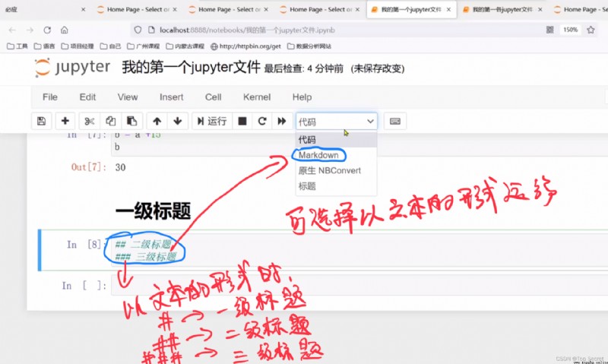Open the Cell menu
The width and height of the screenshot is (608, 364).
tap(214, 97)
